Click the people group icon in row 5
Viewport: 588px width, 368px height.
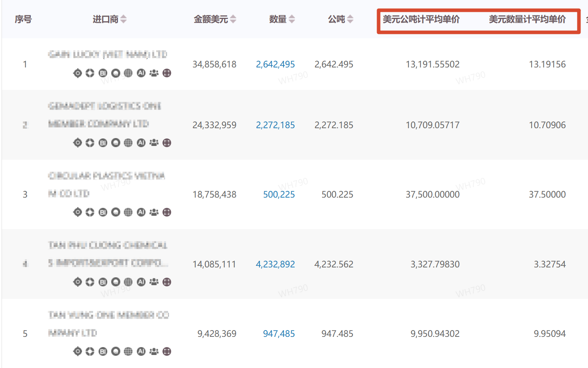click(154, 351)
